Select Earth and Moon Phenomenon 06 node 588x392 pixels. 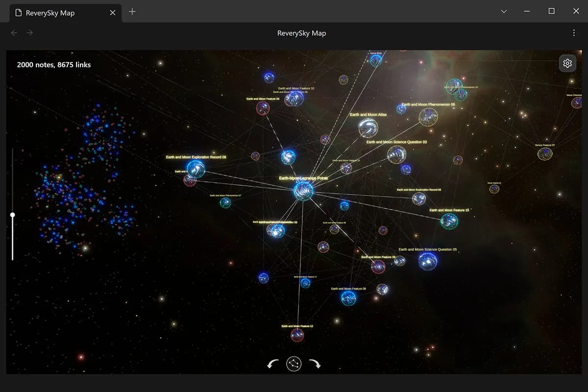[428, 117]
